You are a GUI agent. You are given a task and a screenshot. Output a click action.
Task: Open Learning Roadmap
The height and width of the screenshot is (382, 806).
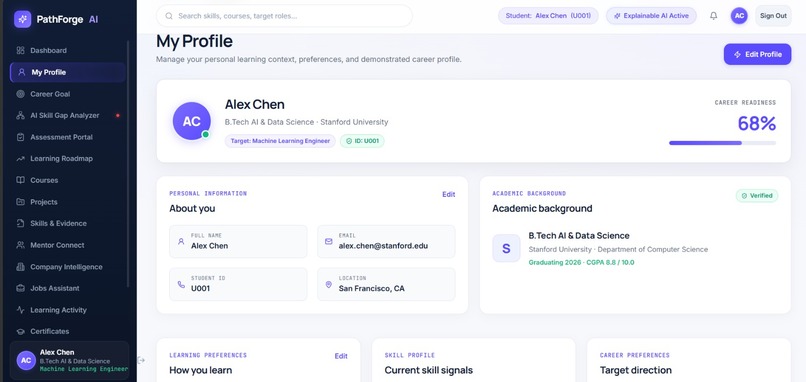pyautogui.click(x=67, y=159)
